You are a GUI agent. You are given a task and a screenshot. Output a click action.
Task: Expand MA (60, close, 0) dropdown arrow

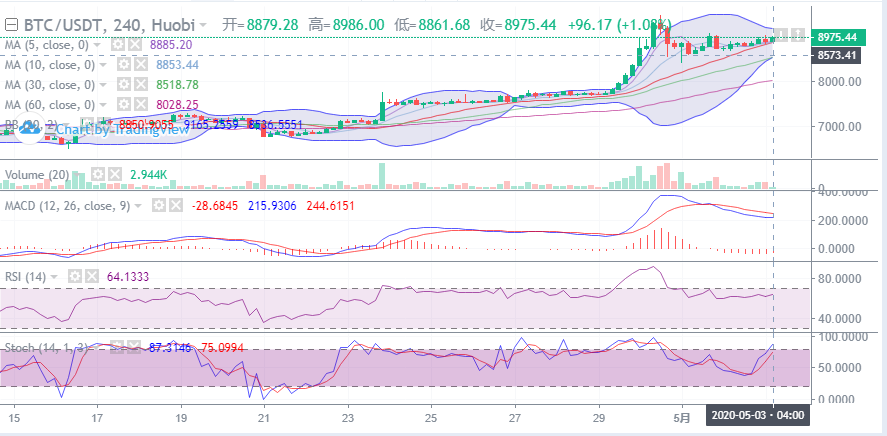click(x=104, y=105)
